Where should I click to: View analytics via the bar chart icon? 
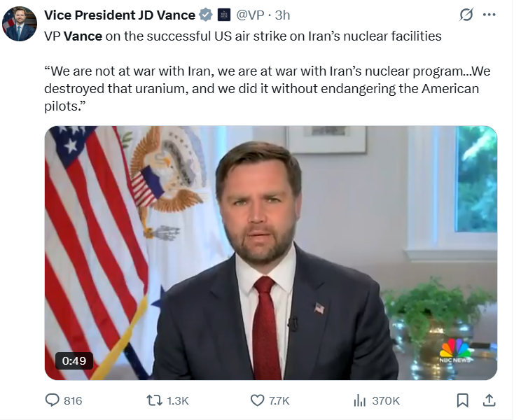[360, 400]
